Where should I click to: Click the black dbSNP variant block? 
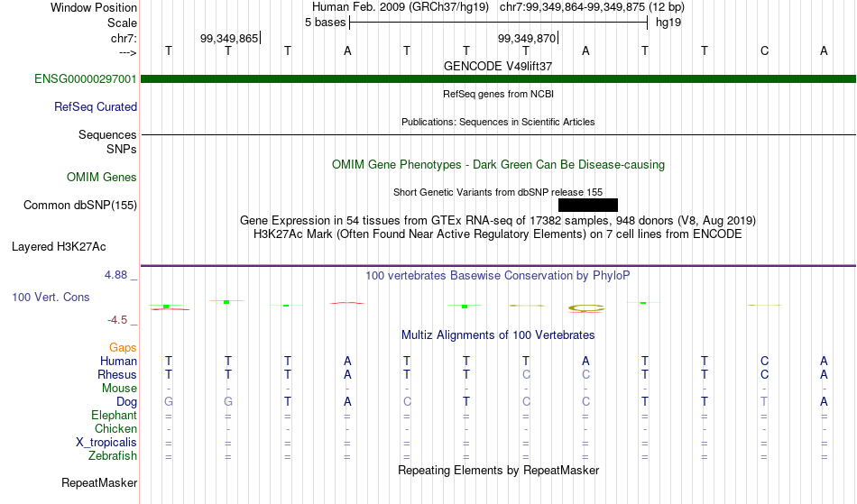tap(588, 205)
